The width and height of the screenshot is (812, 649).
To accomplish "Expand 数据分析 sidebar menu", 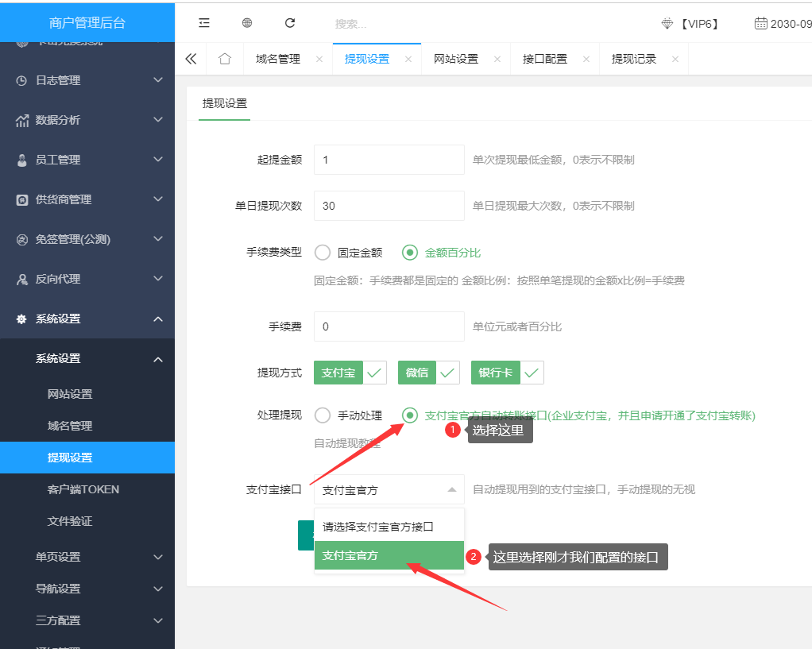I will tap(158, 120).
